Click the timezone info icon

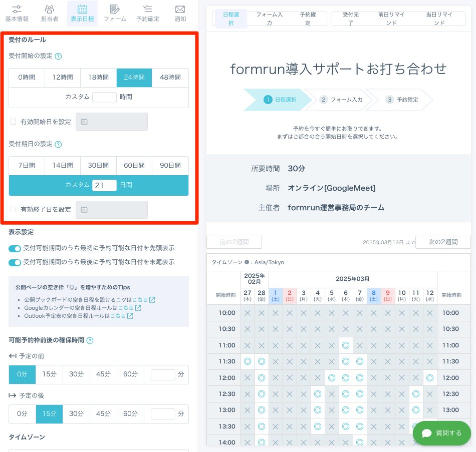click(x=247, y=262)
